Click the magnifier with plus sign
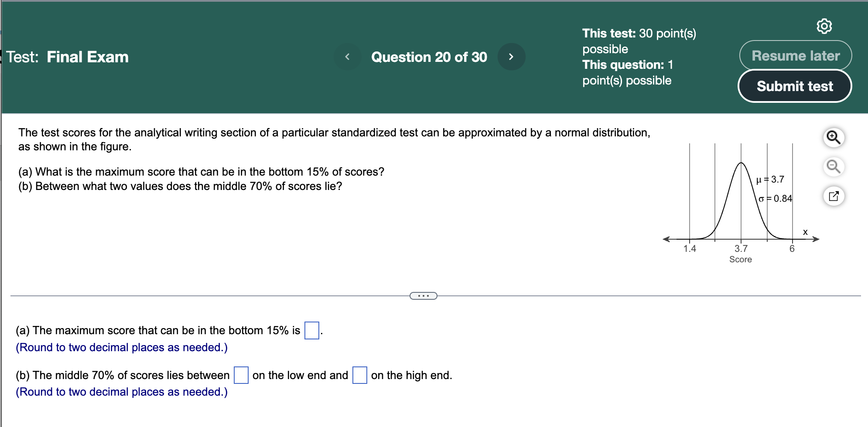Image resolution: width=868 pixels, height=427 pixels. (x=834, y=136)
